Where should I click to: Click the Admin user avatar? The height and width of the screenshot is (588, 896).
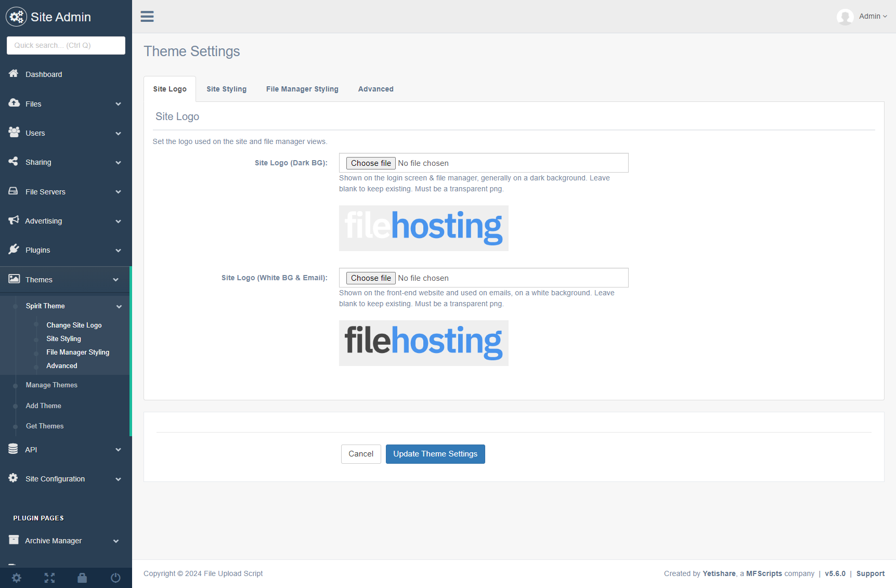coord(845,17)
